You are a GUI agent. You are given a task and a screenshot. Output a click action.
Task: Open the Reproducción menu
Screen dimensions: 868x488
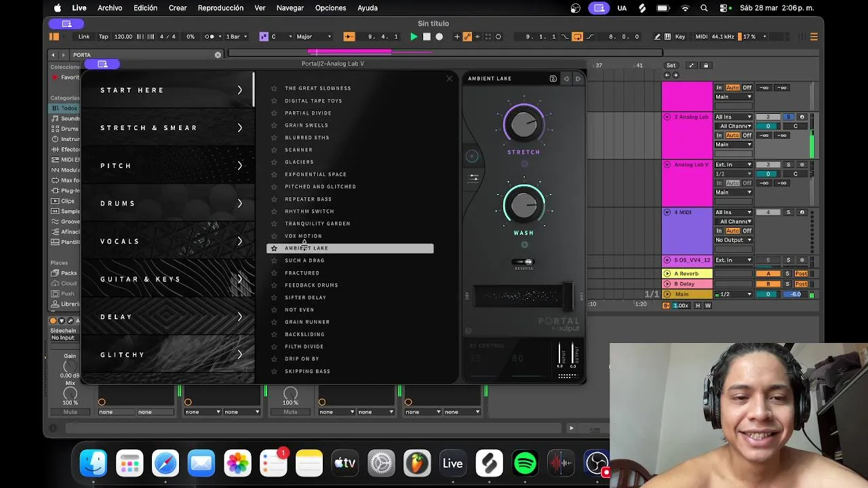coord(220,8)
